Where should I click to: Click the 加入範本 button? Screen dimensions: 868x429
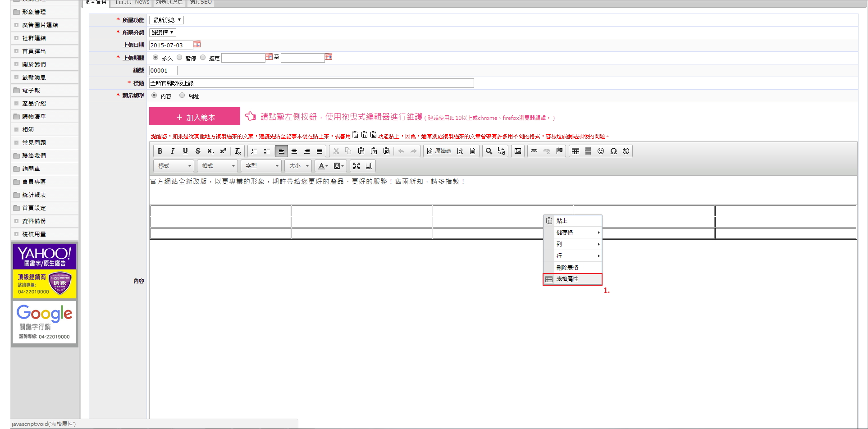[195, 117]
